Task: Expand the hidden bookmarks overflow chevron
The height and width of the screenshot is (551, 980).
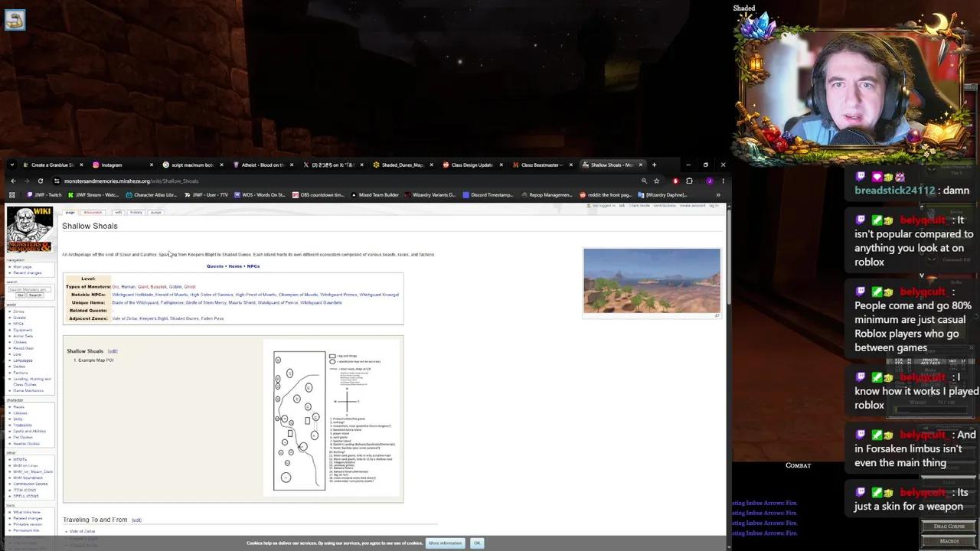Action: point(717,195)
